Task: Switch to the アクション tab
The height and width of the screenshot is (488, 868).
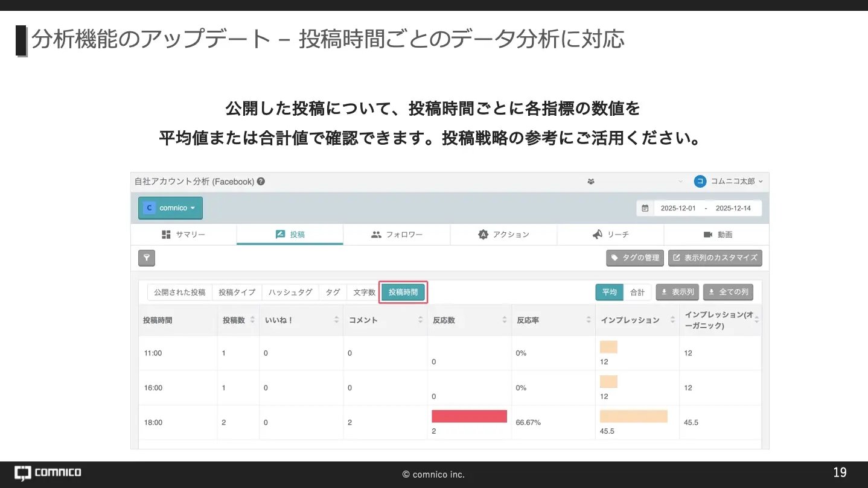Action: pyautogui.click(x=503, y=235)
